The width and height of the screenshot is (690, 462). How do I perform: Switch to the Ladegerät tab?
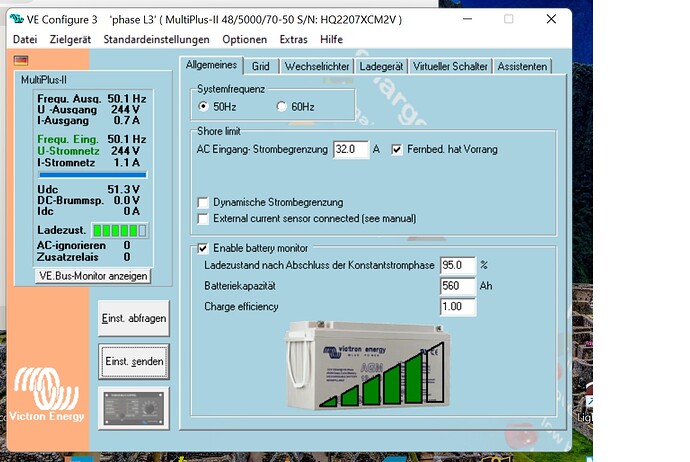pyautogui.click(x=381, y=66)
